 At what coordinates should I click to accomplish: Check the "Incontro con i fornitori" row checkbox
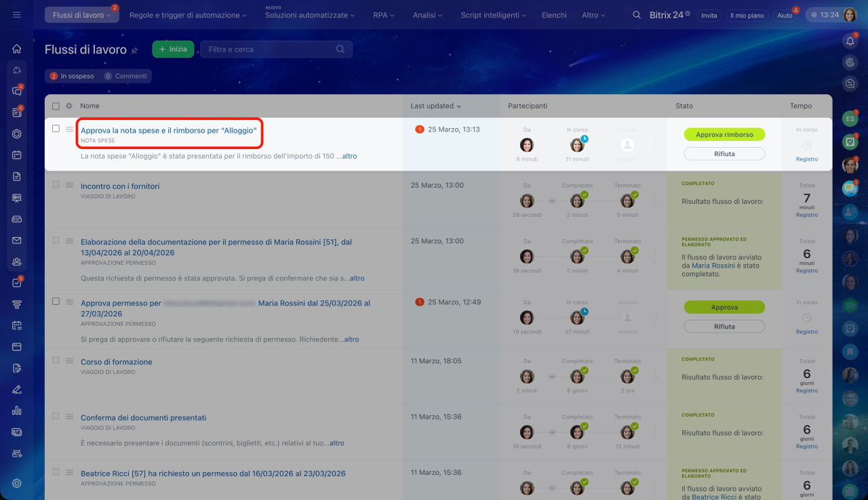click(56, 185)
